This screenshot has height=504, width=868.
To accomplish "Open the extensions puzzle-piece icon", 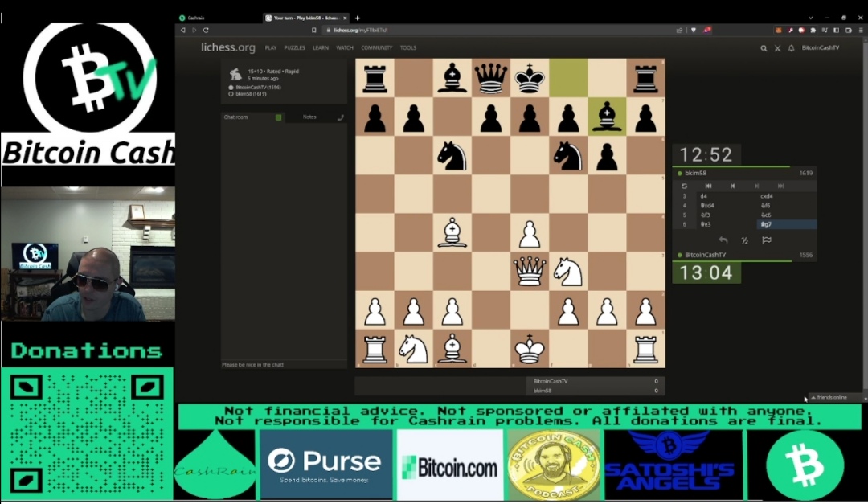I will point(813,31).
